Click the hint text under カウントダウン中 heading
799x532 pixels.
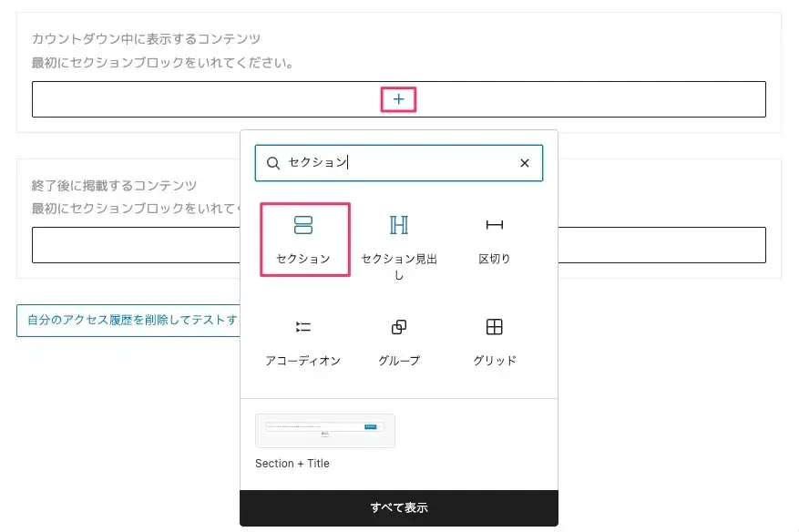click(x=162, y=63)
